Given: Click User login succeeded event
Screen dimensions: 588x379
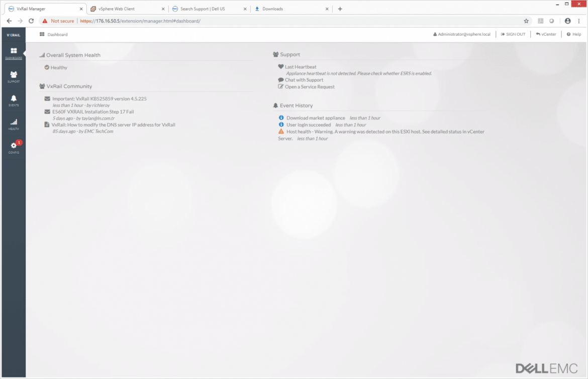Looking at the screenshot, I should pos(309,124).
